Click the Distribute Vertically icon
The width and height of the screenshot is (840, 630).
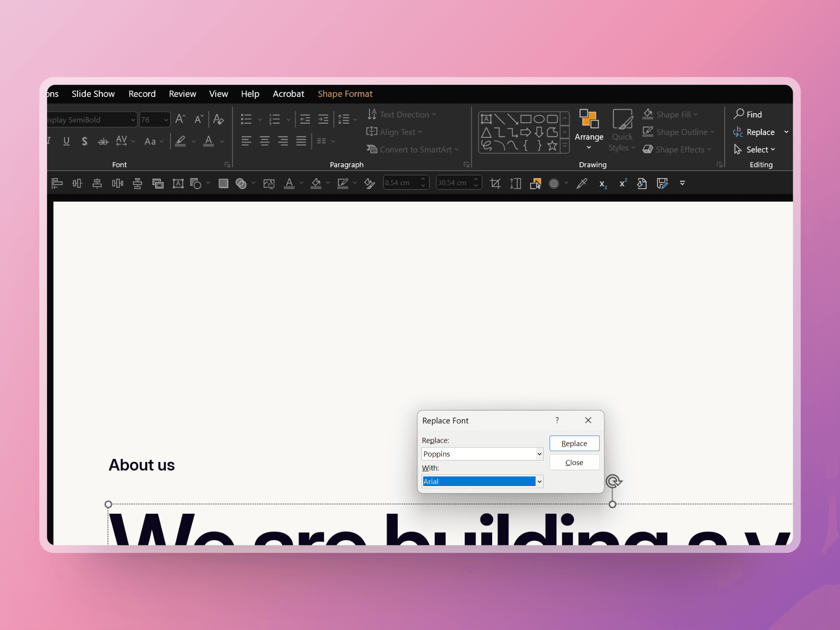tap(138, 183)
